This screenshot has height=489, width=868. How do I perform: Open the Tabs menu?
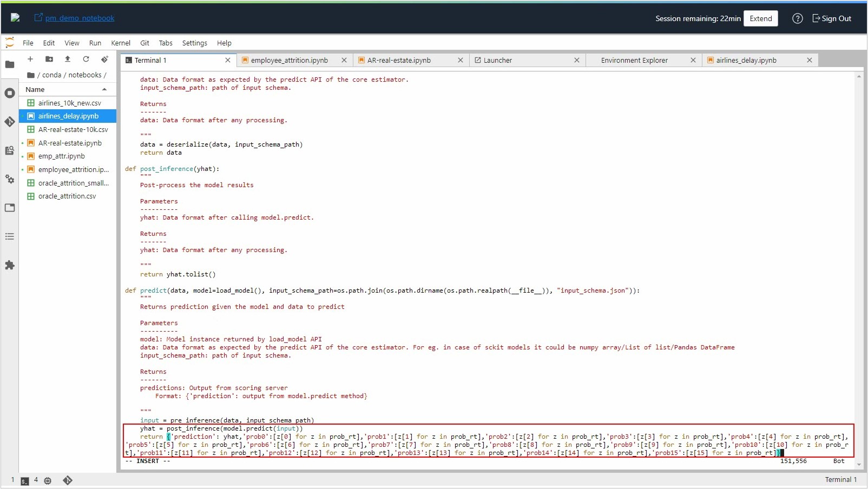(x=166, y=43)
